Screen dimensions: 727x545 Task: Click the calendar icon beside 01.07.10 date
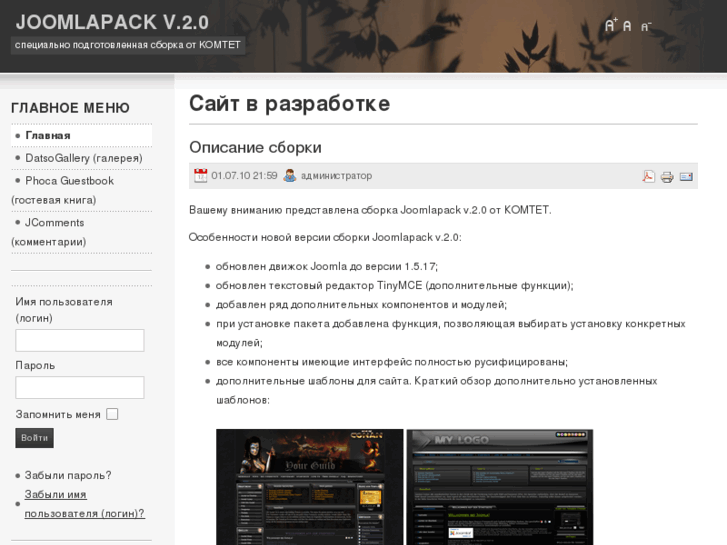(x=200, y=175)
